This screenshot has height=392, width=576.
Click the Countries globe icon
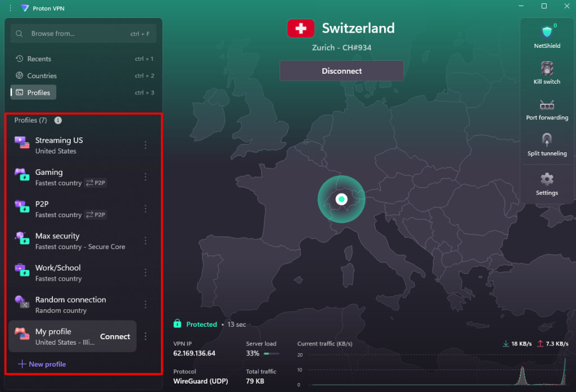[20, 75]
